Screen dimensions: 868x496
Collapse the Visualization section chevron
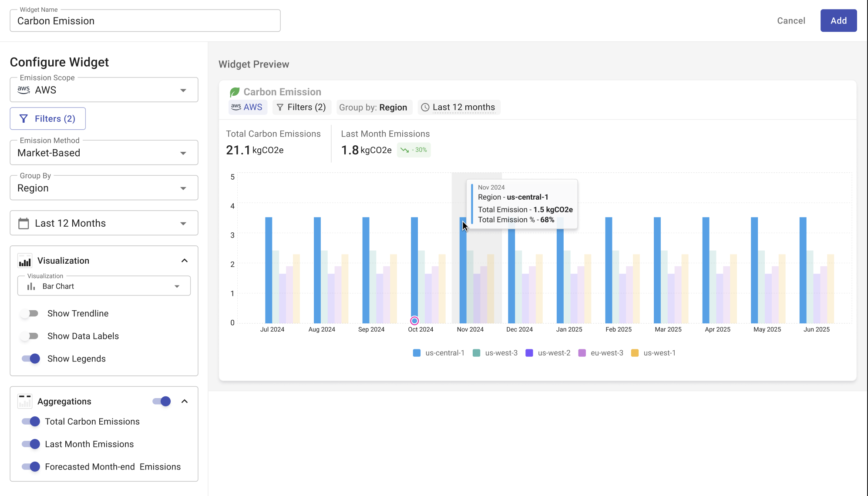[x=185, y=261]
